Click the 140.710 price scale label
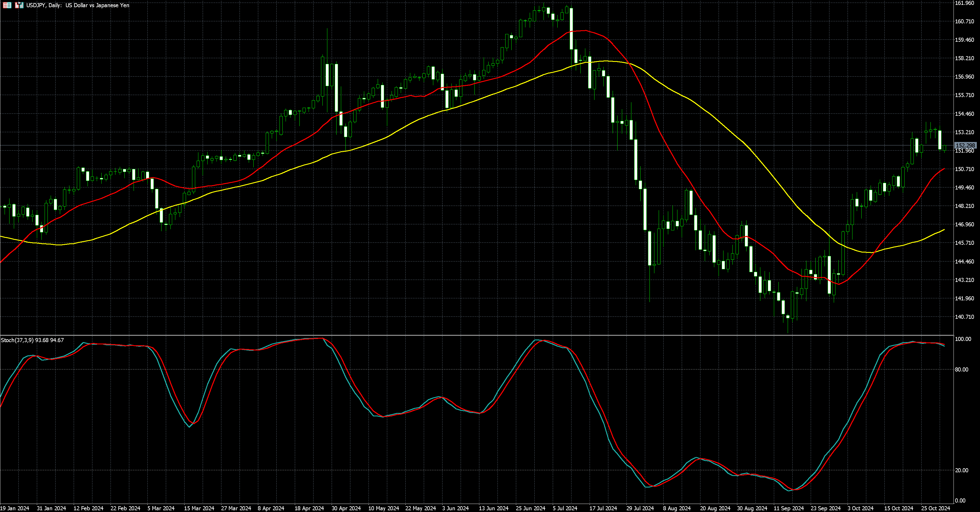Image resolution: width=980 pixels, height=512 pixels. click(964, 317)
